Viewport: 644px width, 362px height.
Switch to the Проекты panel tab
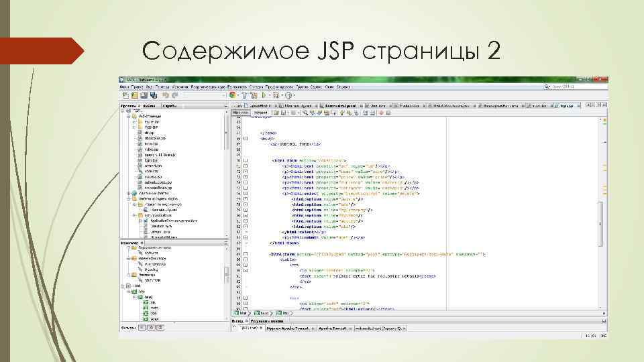129,106
